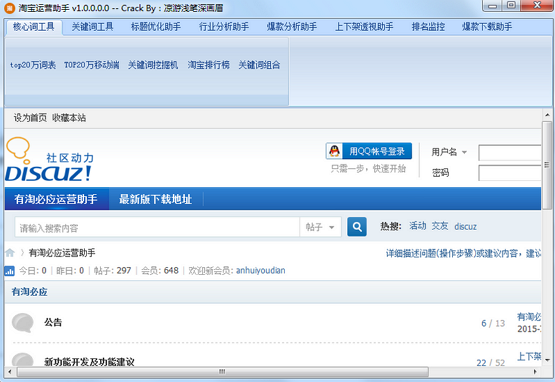The image size is (555, 382).
Task: Click the vertical scrollbar thumb
Action: [547, 166]
